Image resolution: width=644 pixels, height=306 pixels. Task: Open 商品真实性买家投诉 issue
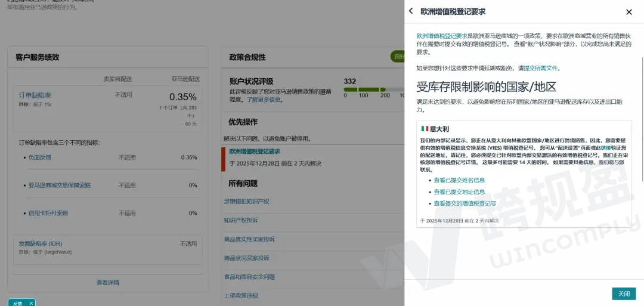pyautogui.click(x=249, y=239)
